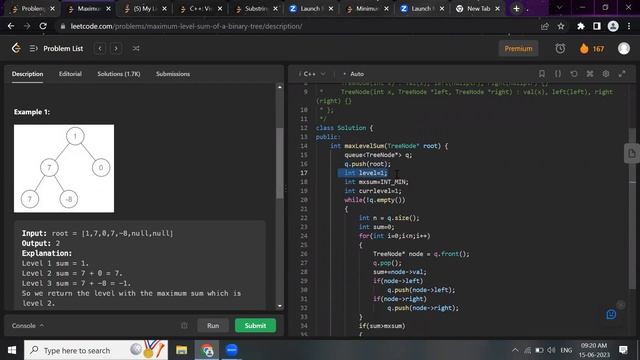Screen dimensions: 640x360
Task: Go to previous problem arrow
Action: click(100, 49)
